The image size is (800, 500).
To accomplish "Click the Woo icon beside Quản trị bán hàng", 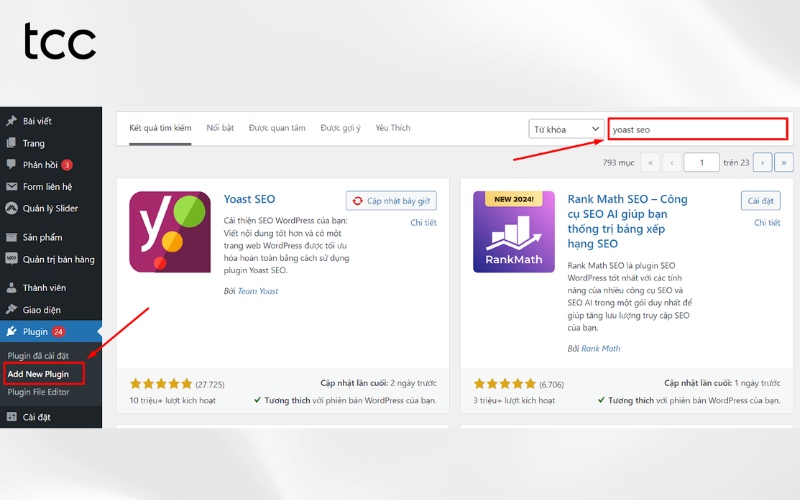I will 11,259.
